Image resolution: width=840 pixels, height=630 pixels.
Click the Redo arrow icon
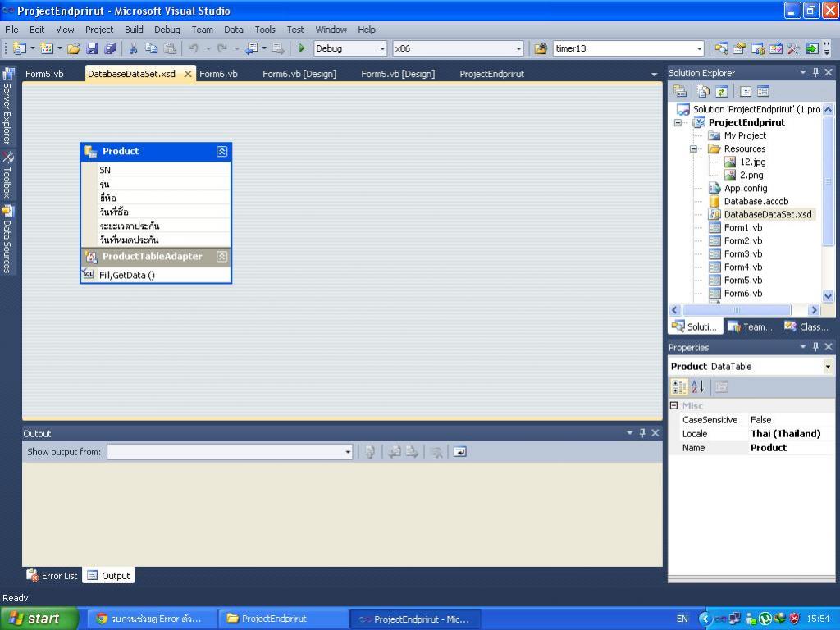click(x=222, y=48)
